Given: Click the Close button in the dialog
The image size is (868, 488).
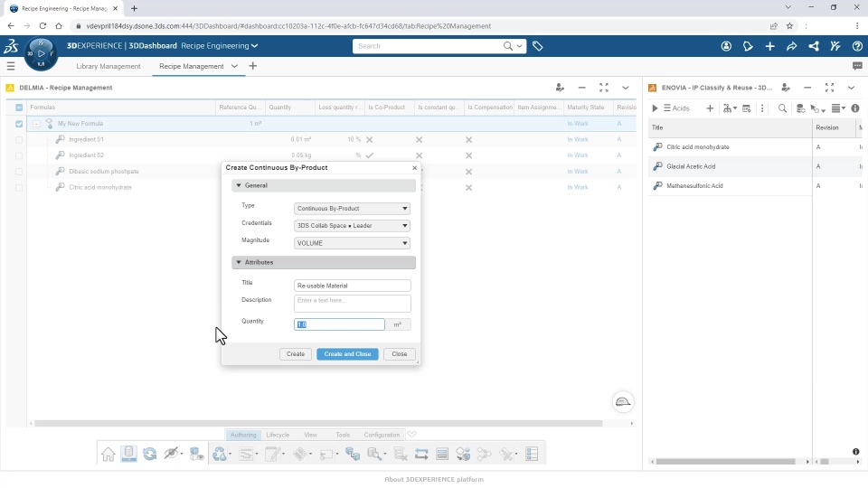Looking at the screenshot, I should tap(400, 354).
